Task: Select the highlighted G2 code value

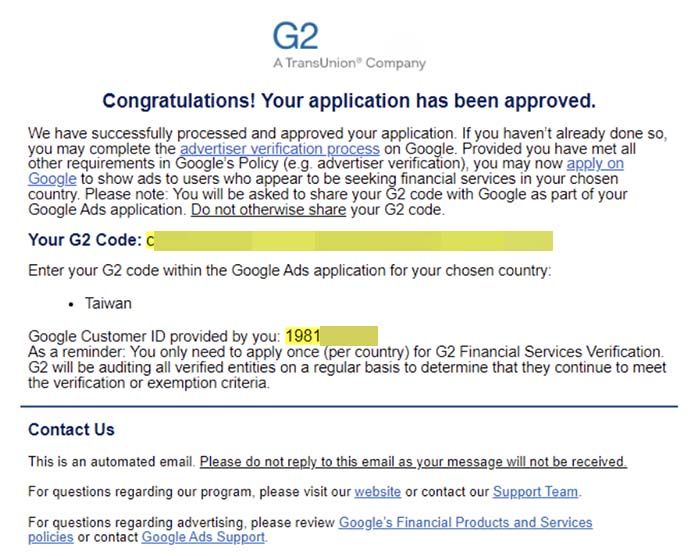Action: 350,240
